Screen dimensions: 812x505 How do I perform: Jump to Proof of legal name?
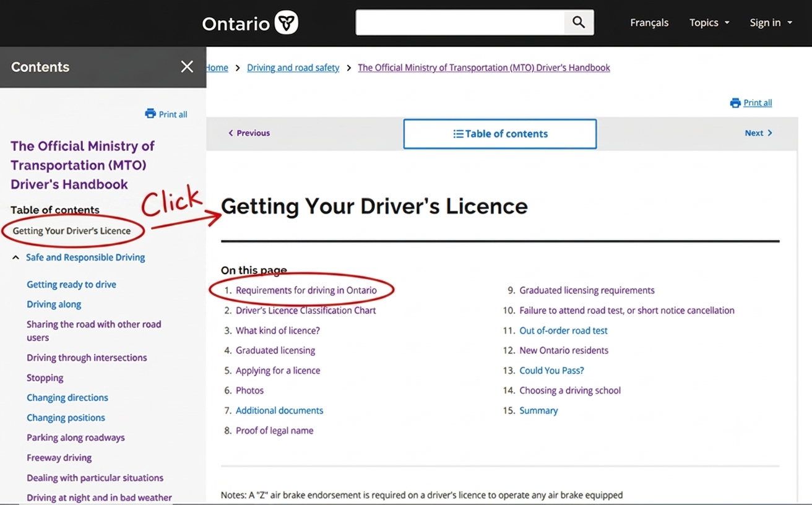(274, 431)
